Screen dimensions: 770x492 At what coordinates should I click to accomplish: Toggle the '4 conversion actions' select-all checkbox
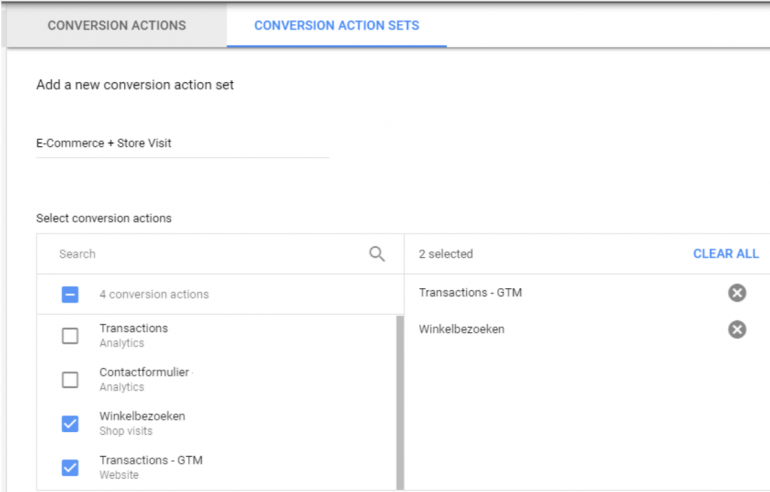(x=70, y=295)
